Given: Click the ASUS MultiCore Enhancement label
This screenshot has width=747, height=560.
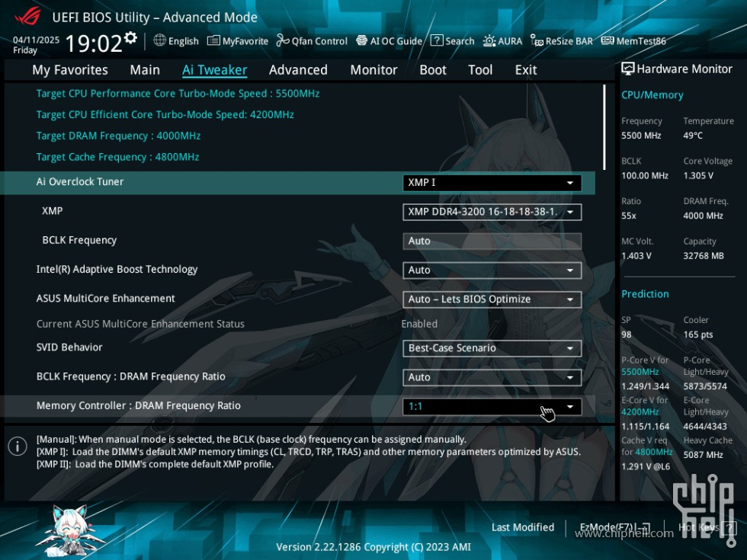Looking at the screenshot, I should pyautogui.click(x=106, y=299).
